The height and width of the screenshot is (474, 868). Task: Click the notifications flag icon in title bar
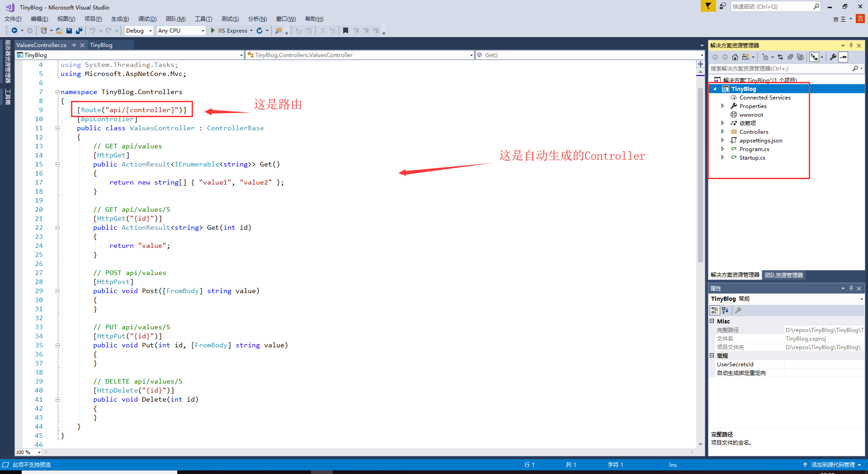(708, 6)
